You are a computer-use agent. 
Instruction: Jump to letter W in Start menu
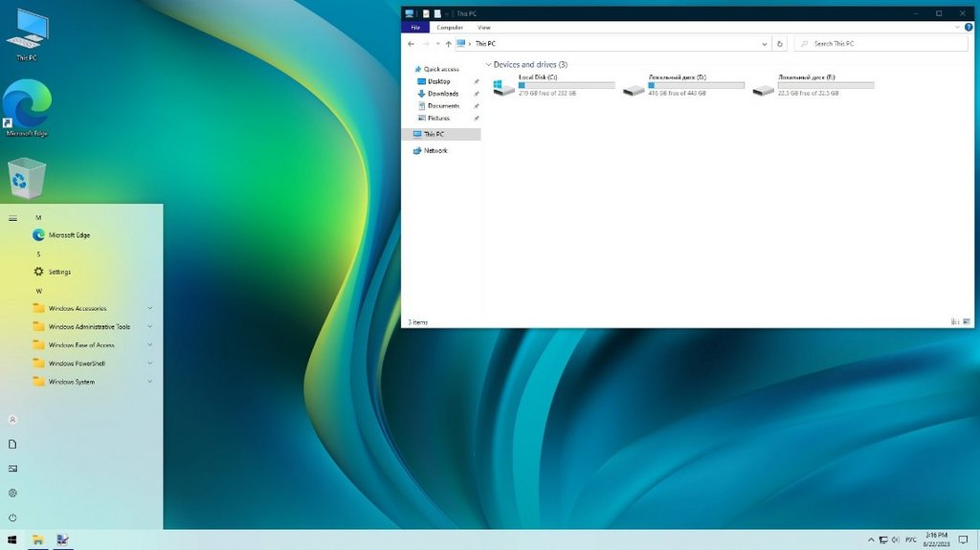click(38, 291)
